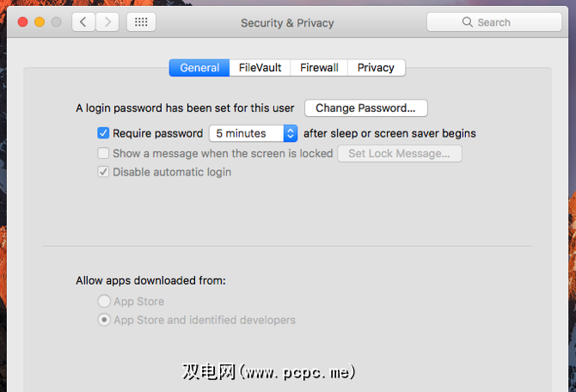Enable Show a message when locked
The width and height of the screenshot is (576, 392).
[103, 153]
